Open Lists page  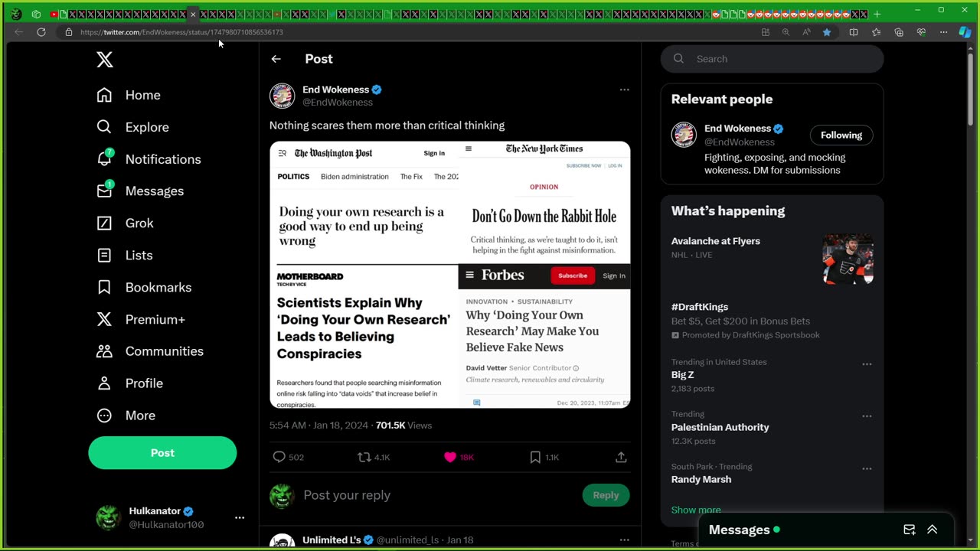(124, 256)
